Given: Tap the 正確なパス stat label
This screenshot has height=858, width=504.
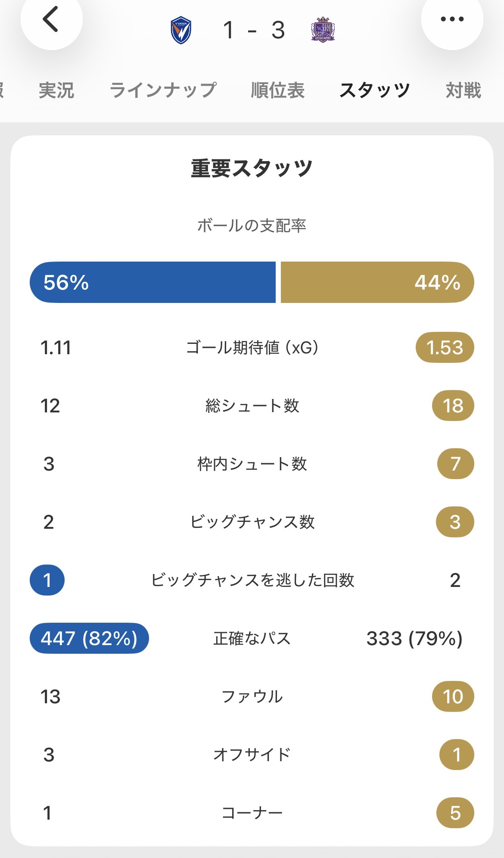Looking at the screenshot, I should click(x=252, y=638).
